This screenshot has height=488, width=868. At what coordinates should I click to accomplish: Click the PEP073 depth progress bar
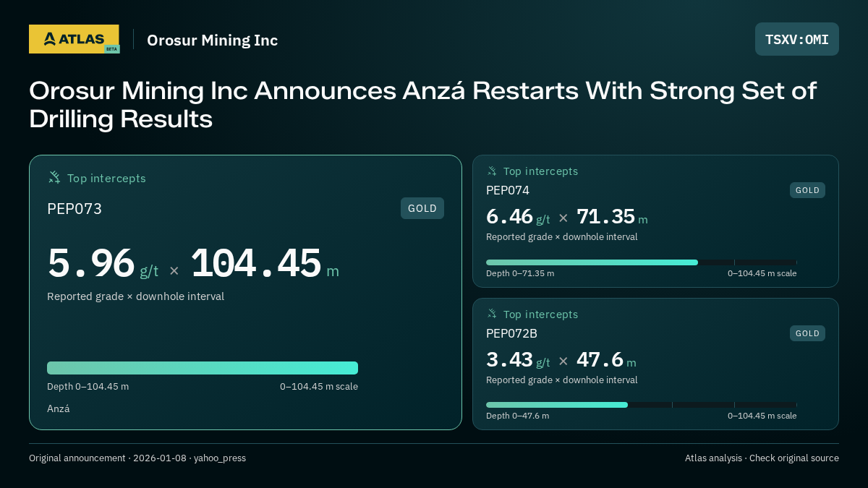[x=203, y=368]
